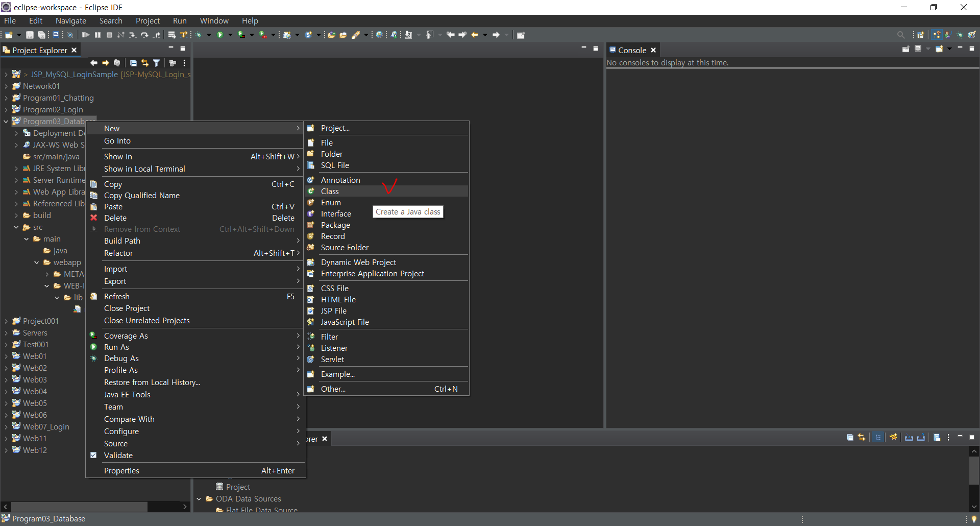Click Collapse All in Project Explorer
Image resolution: width=980 pixels, height=526 pixels.
(x=133, y=63)
